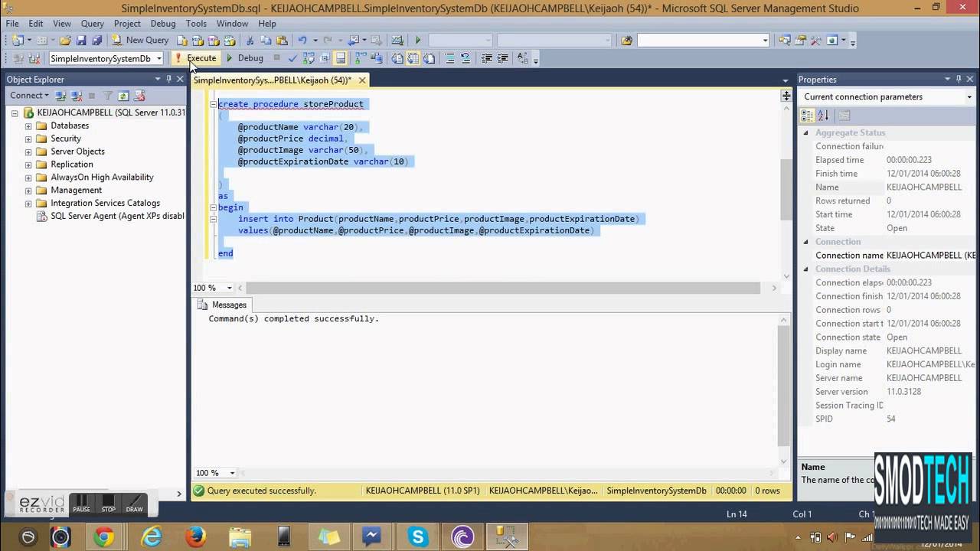Viewport: 980px width, 551px height.
Task: Open the Edit menu
Action: 36,24
